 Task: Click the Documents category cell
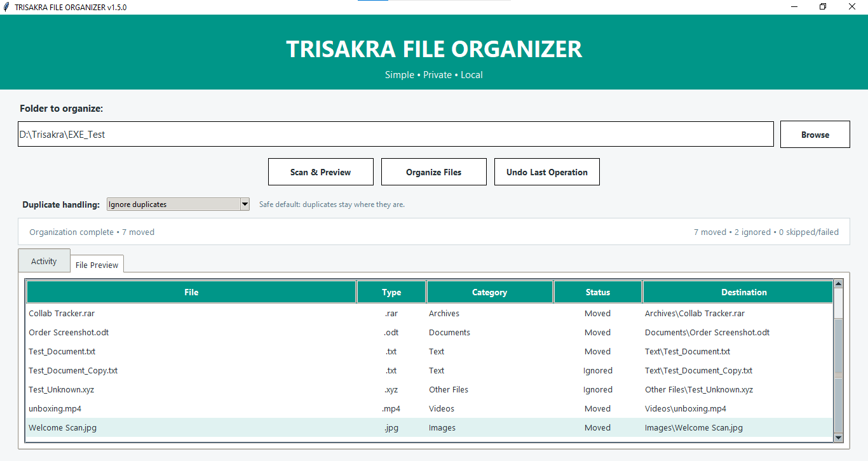[x=449, y=332]
